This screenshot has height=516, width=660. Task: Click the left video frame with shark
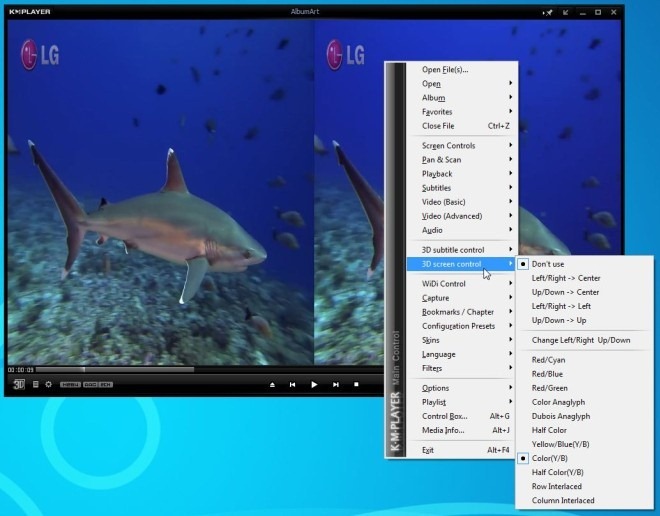coord(161,192)
